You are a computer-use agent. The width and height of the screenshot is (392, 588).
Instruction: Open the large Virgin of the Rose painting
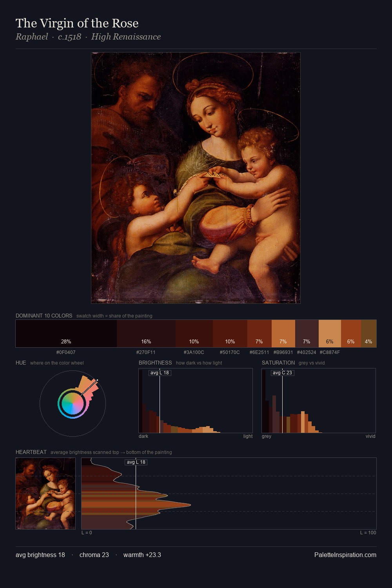(x=196, y=178)
